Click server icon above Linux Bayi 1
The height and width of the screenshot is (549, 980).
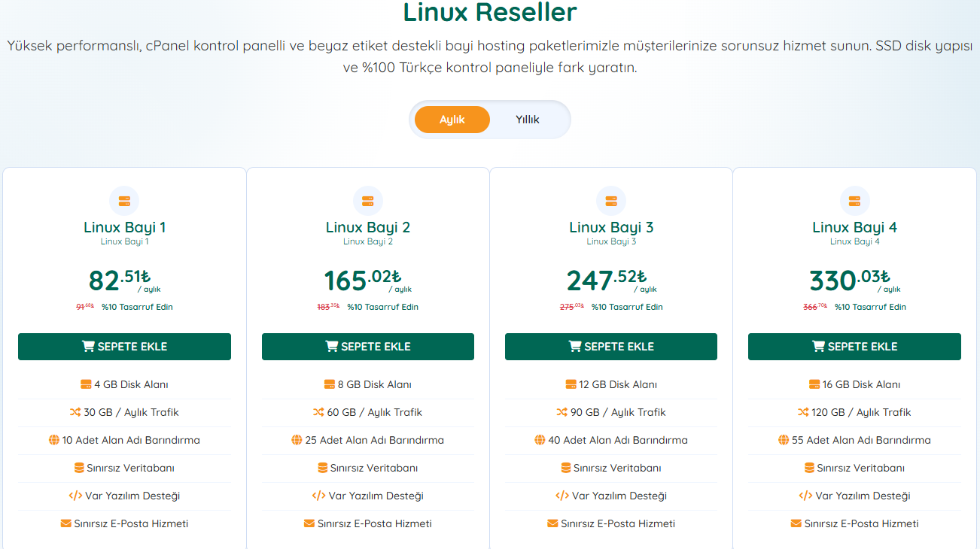click(124, 201)
